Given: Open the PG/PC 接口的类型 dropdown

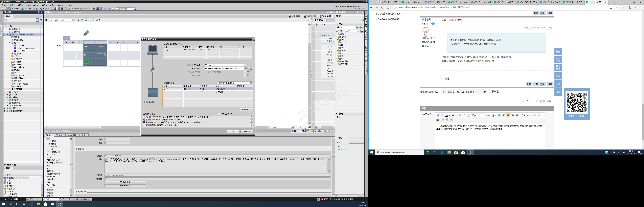Looking at the screenshot, I should click(245, 65).
